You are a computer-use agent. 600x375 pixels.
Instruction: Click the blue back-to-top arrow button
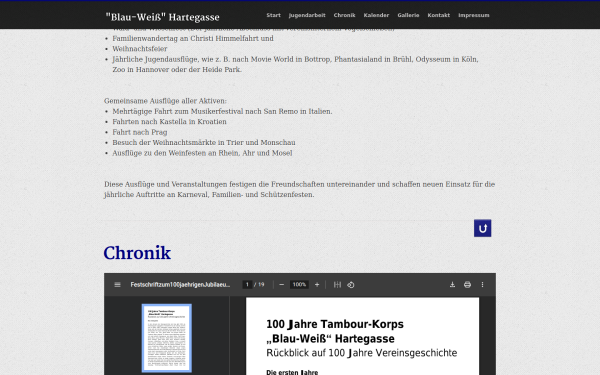(483, 228)
